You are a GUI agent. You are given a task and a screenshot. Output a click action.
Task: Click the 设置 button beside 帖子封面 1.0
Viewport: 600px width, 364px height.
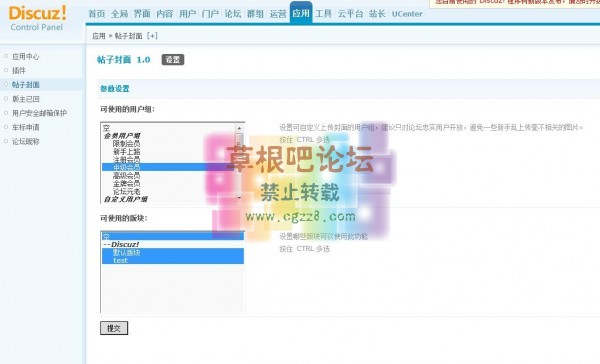click(173, 60)
